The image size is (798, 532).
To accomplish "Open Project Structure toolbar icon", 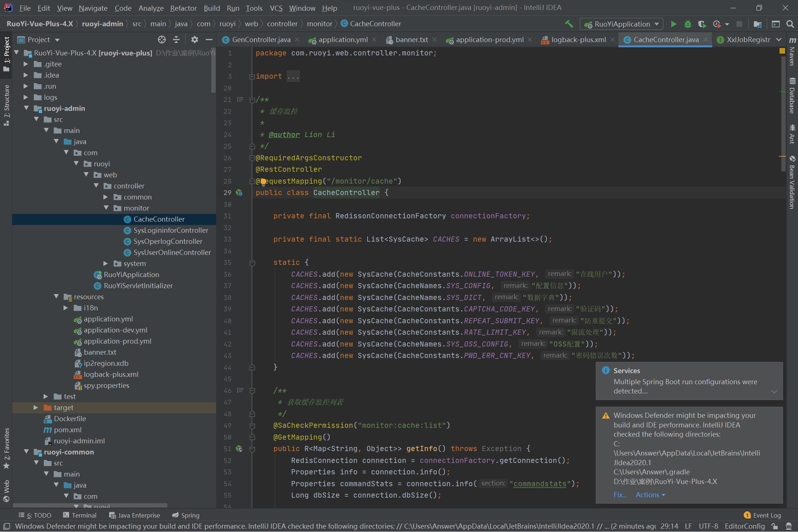I will (758, 24).
